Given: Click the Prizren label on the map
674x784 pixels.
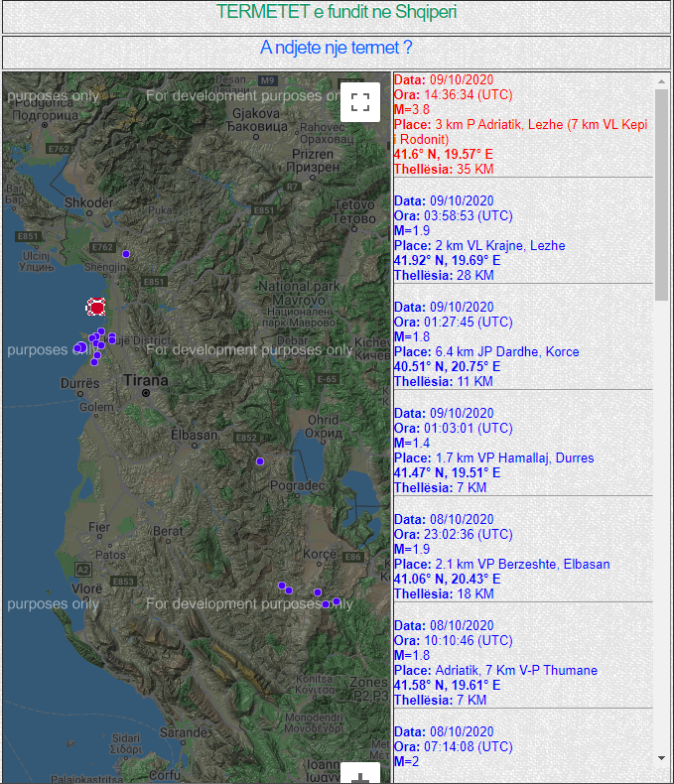Looking at the screenshot, I should pyautogui.click(x=313, y=154).
